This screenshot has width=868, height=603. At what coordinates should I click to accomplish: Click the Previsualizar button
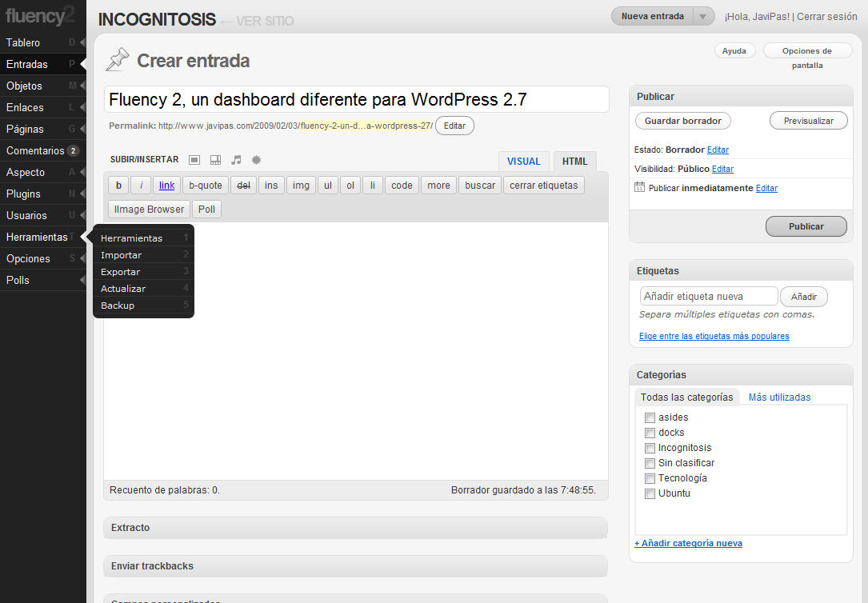(808, 121)
